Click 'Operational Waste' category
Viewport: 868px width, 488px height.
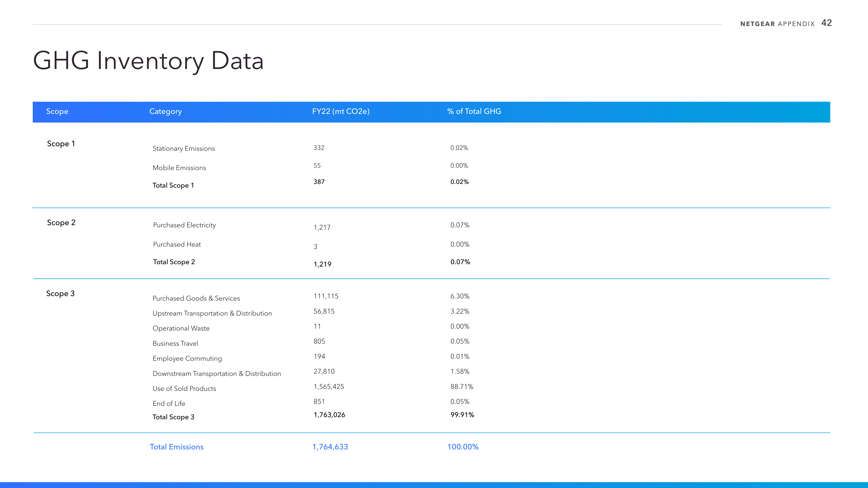click(181, 328)
